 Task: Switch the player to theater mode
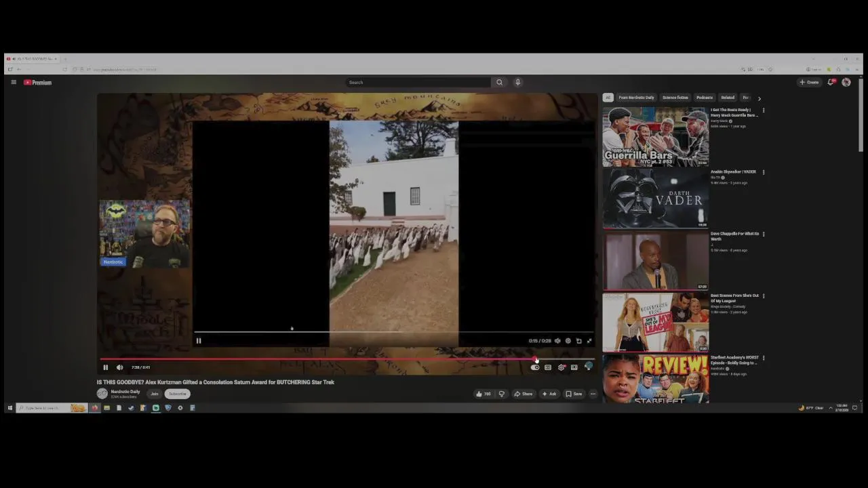(x=574, y=367)
